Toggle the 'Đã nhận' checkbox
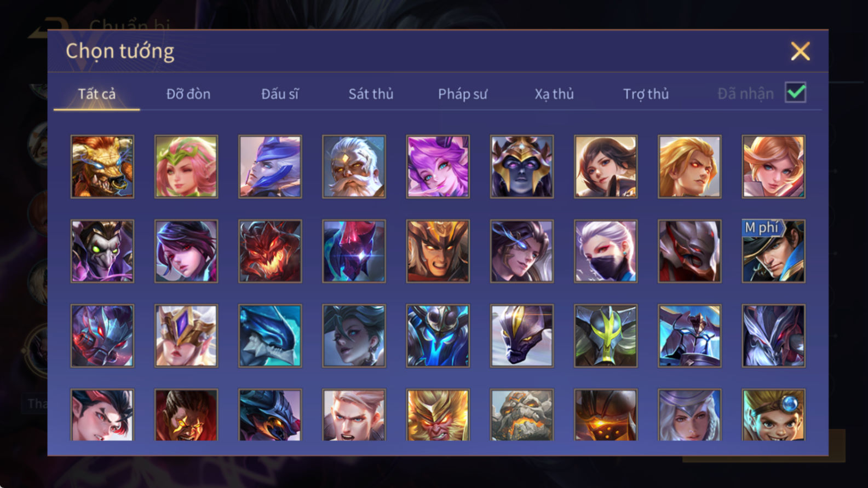Viewport: 868px width, 488px height. click(795, 92)
